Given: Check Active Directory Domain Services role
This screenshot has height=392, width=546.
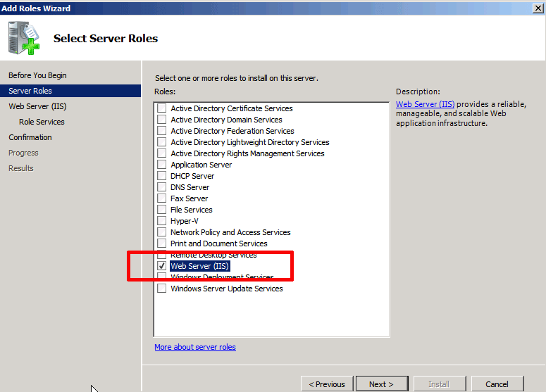Looking at the screenshot, I should tap(161, 120).
